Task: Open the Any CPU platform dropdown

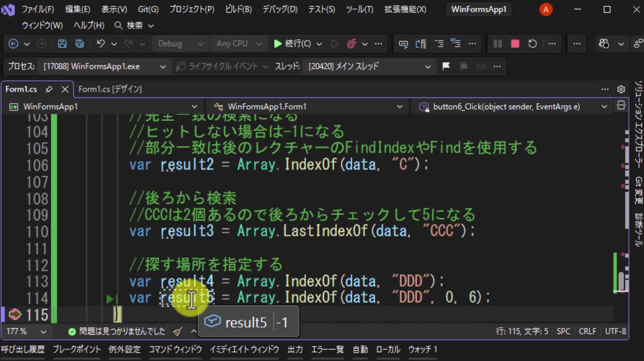Action: pos(238,44)
